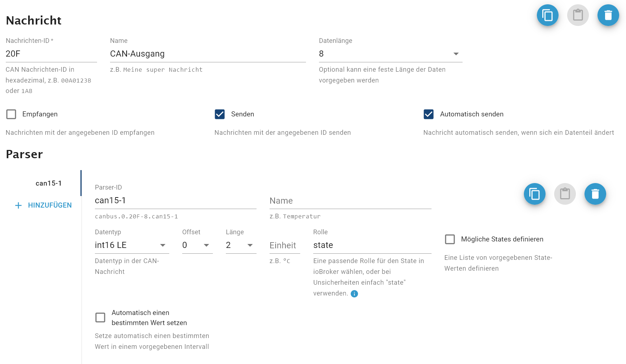Enable the Empfangen checkbox

(x=11, y=114)
